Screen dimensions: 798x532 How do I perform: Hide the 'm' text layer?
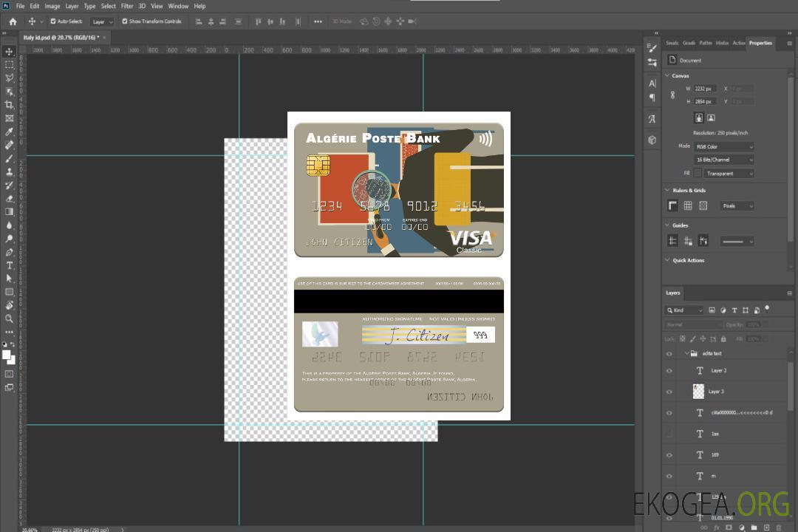[x=669, y=476]
